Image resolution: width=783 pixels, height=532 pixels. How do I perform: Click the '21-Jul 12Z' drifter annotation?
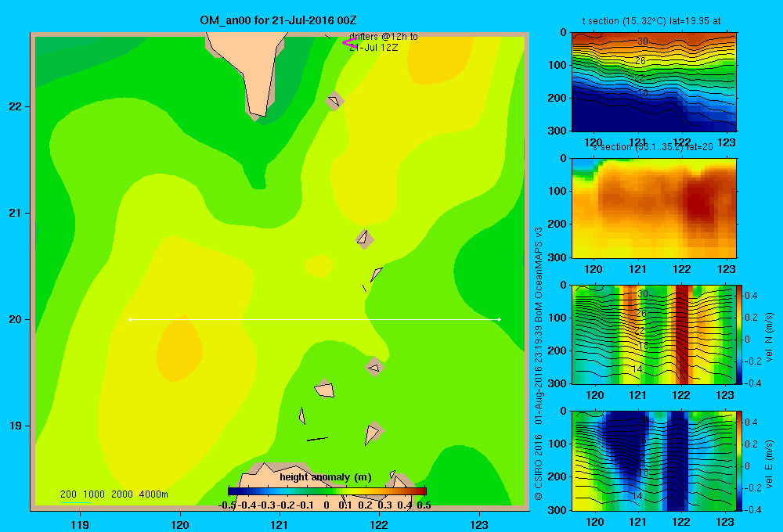tap(373, 48)
